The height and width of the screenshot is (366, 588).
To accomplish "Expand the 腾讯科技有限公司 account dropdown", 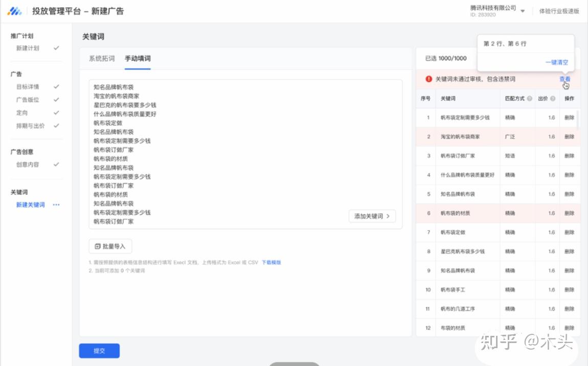I will tap(523, 11).
